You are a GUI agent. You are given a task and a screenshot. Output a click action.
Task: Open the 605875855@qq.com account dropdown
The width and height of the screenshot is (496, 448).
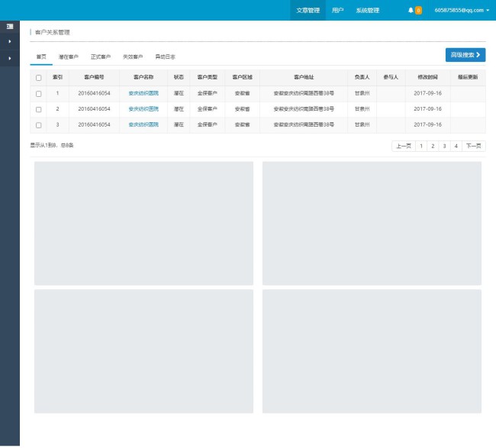pos(462,10)
